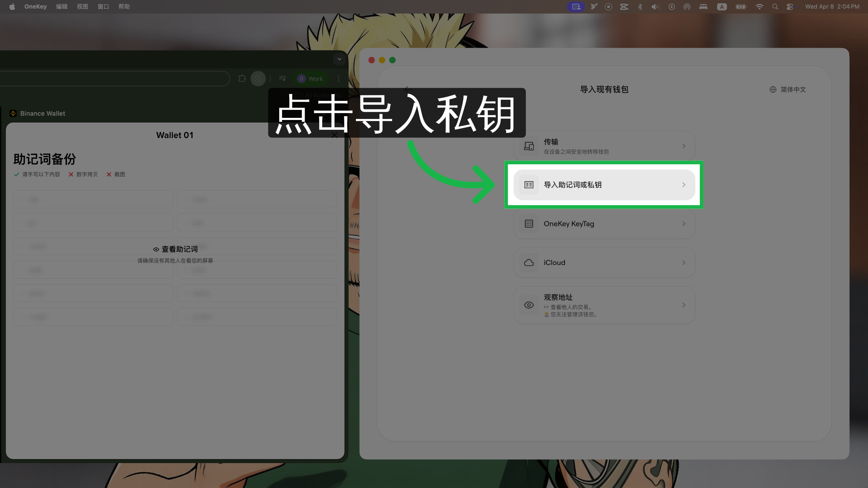868x488 pixels.
Task: Select the OneKey KeyTag option
Action: tap(604, 224)
